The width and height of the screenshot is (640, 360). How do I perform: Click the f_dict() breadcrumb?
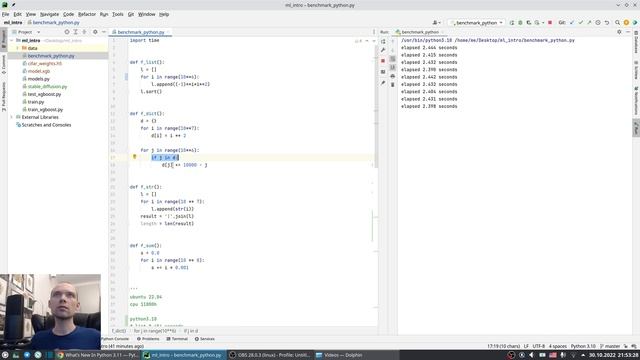[x=119, y=331]
